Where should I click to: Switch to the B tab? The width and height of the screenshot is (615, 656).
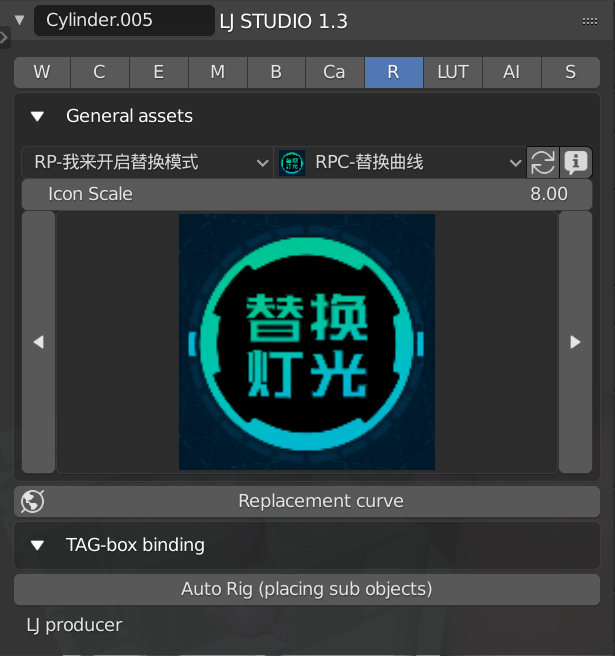pos(276,72)
